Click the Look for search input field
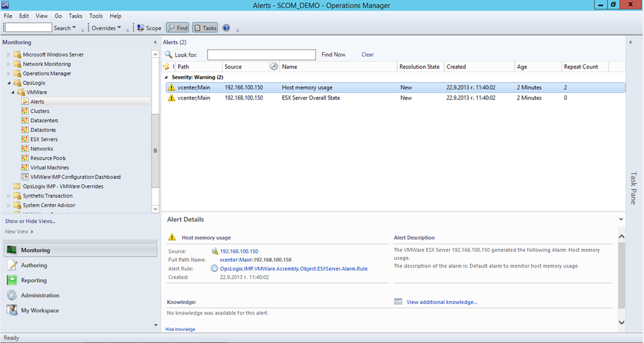 261,55
